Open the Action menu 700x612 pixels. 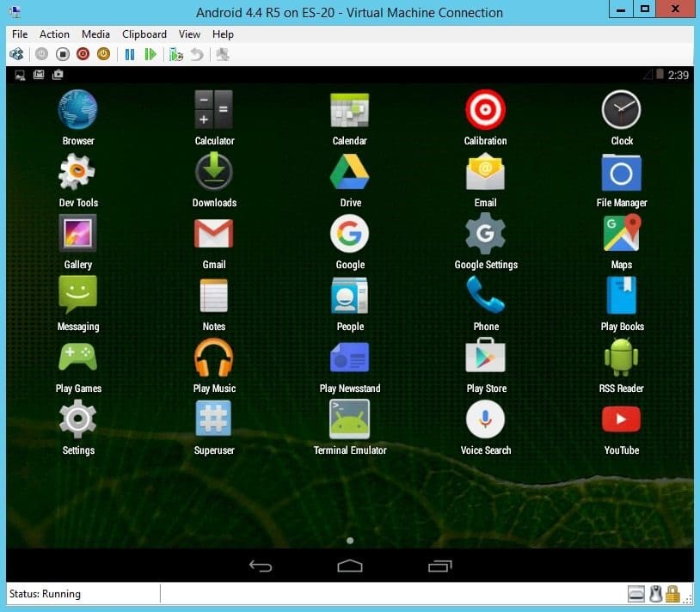54,34
